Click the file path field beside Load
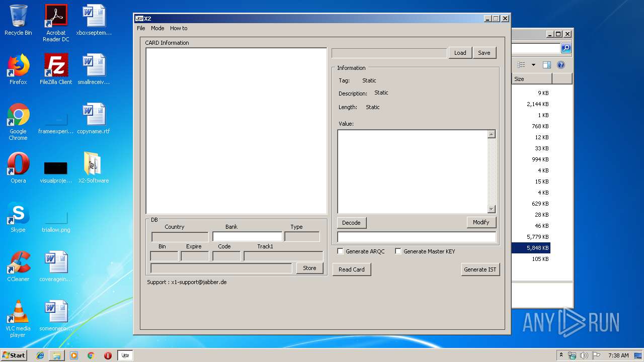Viewport: 644px width, 362px height. 389,53
